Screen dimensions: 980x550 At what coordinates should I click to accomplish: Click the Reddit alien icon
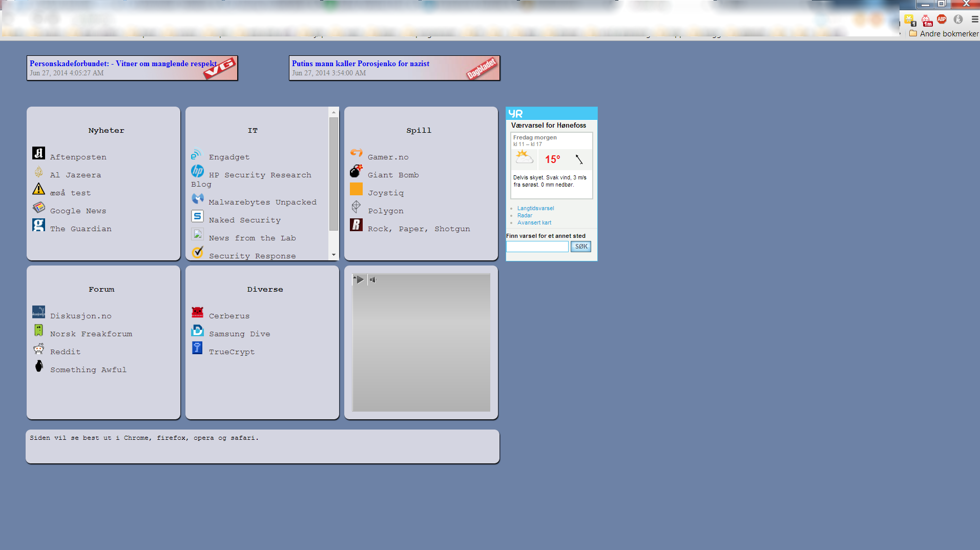38,348
